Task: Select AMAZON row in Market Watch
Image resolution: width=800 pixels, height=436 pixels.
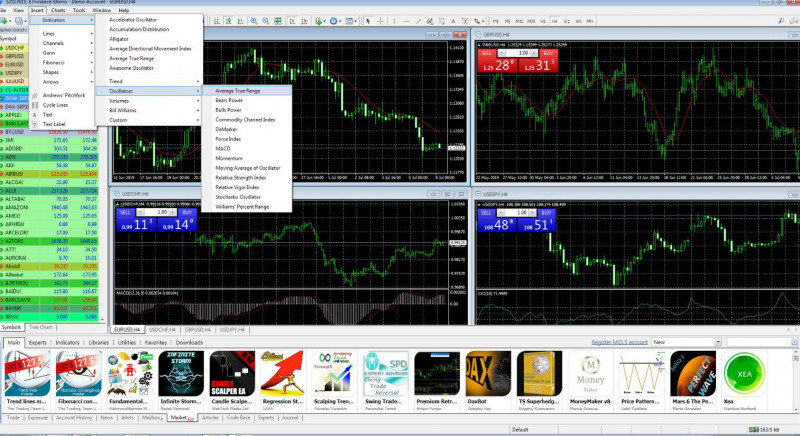Action: [x=49, y=208]
